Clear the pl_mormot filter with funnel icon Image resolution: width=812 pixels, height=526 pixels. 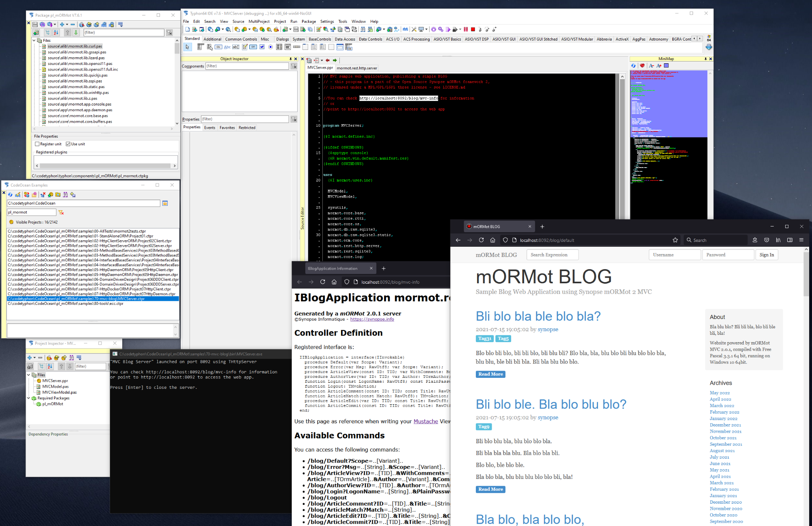[x=61, y=212]
